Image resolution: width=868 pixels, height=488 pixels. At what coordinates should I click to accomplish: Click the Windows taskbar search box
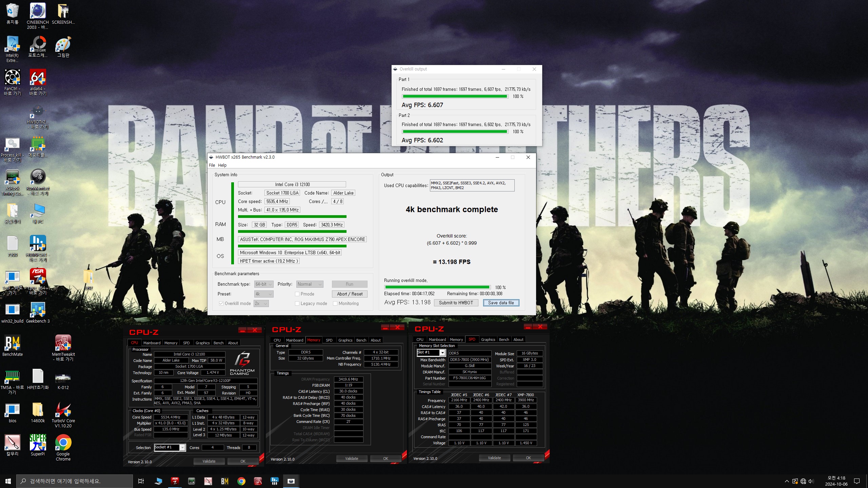[75, 481]
